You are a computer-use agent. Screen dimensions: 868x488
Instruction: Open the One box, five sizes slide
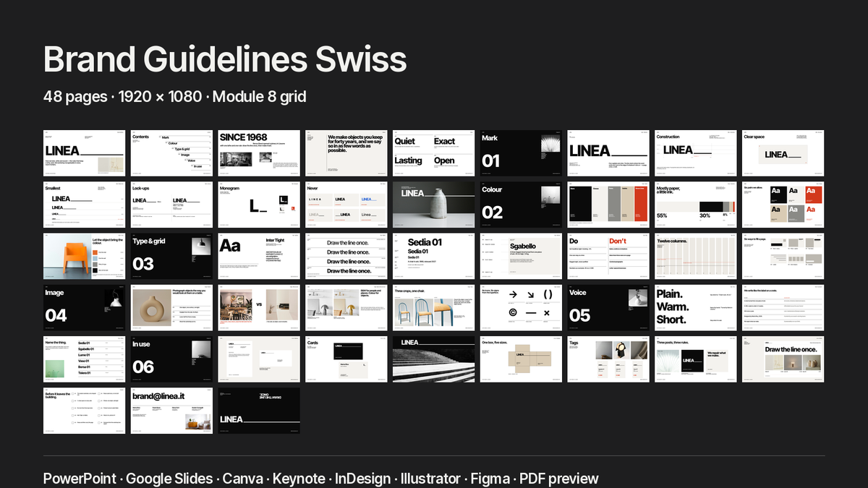(x=521, y=359)
